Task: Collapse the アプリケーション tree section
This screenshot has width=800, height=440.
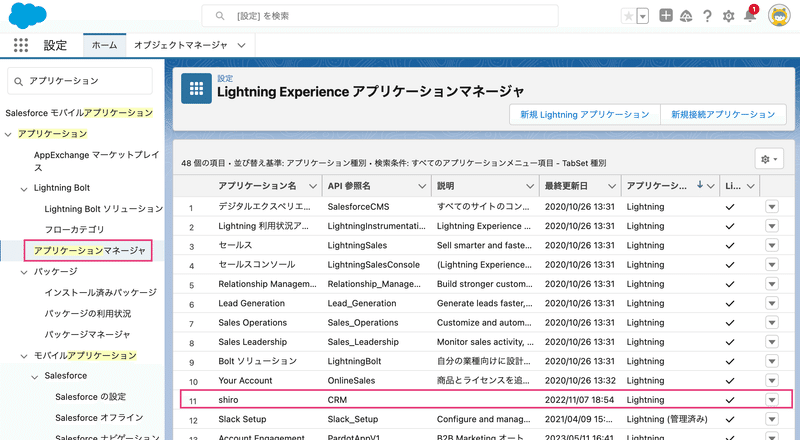Action: click(8, 134)
